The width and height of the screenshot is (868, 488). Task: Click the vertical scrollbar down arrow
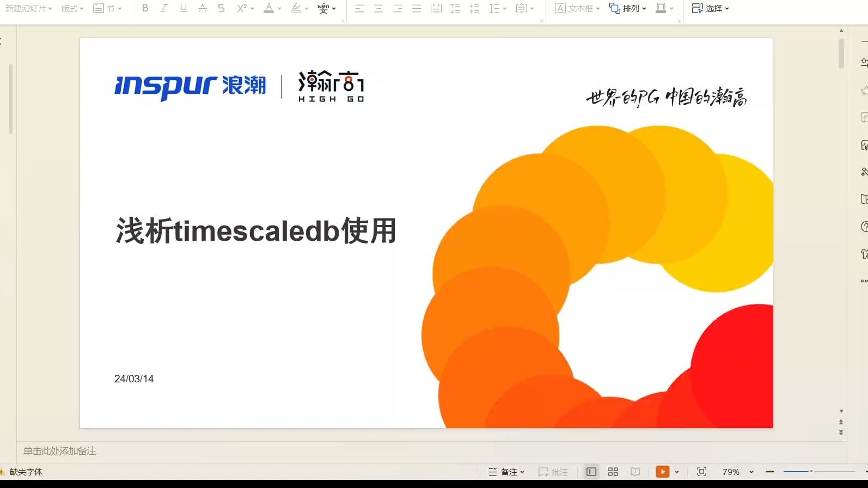(841, 411)
